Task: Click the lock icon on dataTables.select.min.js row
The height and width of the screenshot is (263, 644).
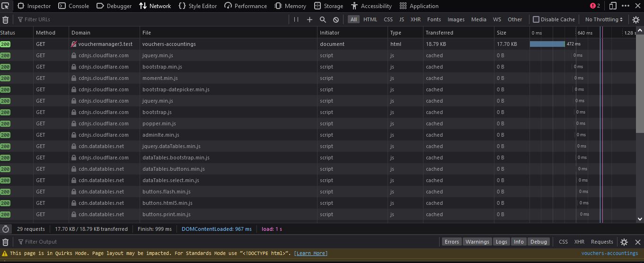Action: coord(74,180)
